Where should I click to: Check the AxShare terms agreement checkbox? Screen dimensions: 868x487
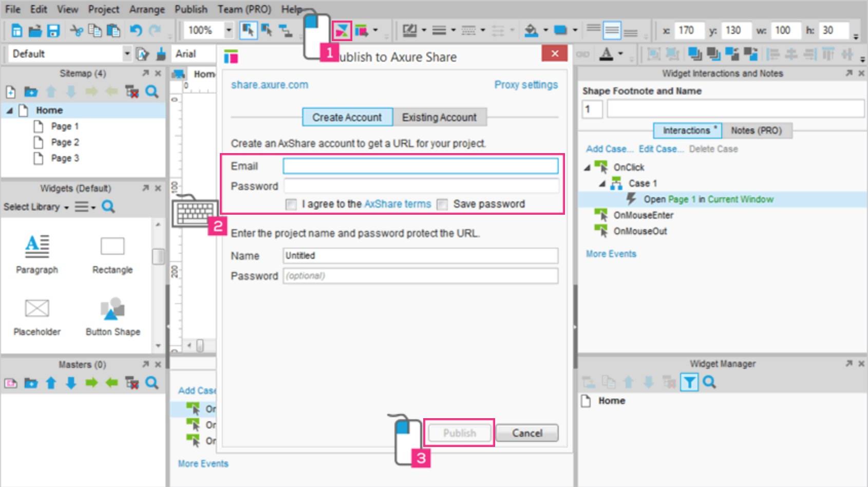coord(291,204)
